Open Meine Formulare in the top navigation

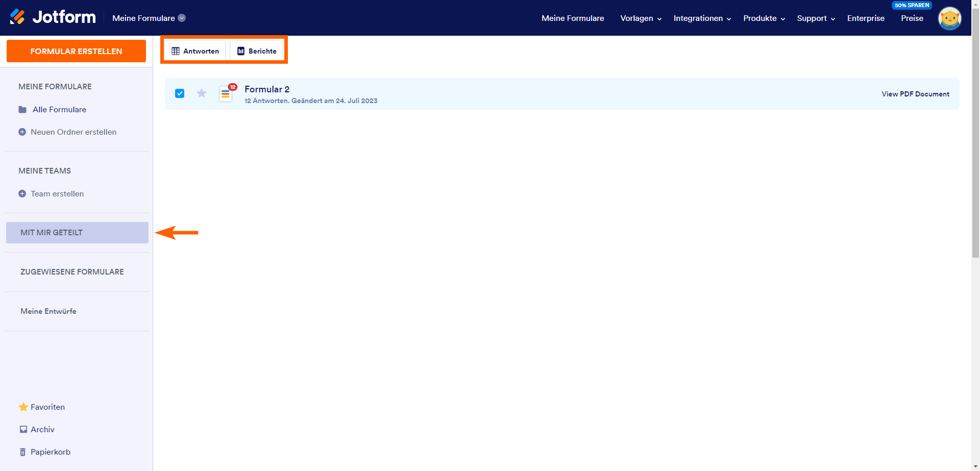click(x=573, y=18)
